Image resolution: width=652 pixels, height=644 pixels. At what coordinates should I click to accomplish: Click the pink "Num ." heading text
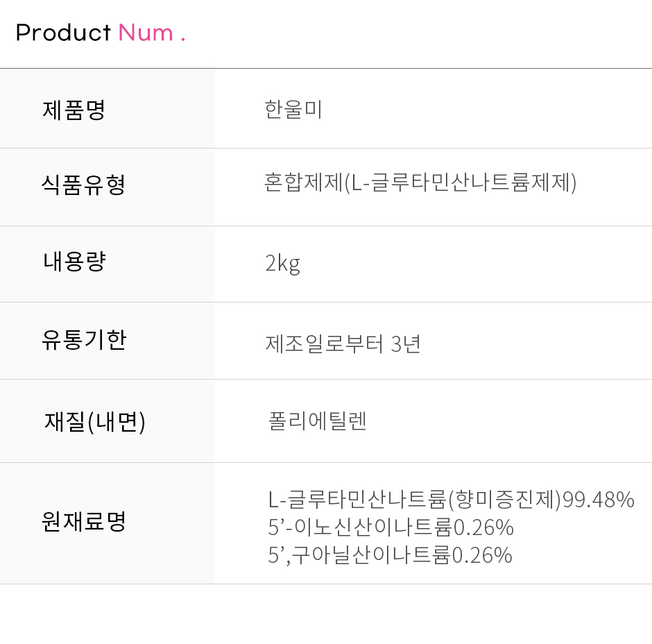[x=151, y=33]
